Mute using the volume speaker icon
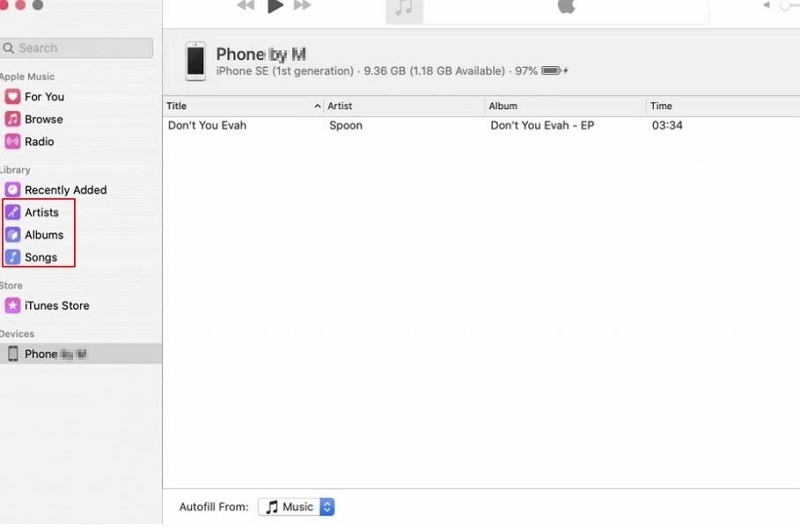Viewport: 800px width, 528px height. click(x=766, y=5)
